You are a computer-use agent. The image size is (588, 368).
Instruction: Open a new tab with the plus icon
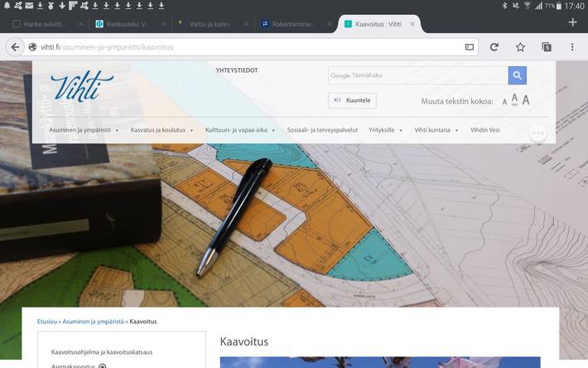[x=572, y=22]
